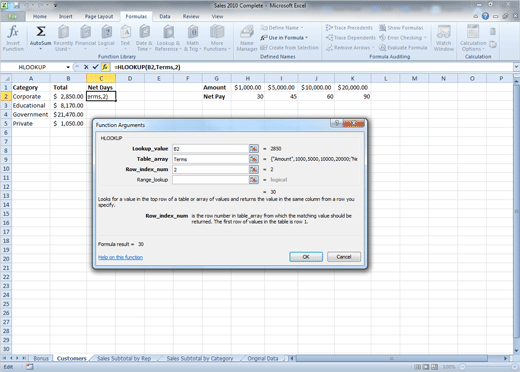Open Help on this function link
Screen dimensions: 520x372
(x=120, y=257)
